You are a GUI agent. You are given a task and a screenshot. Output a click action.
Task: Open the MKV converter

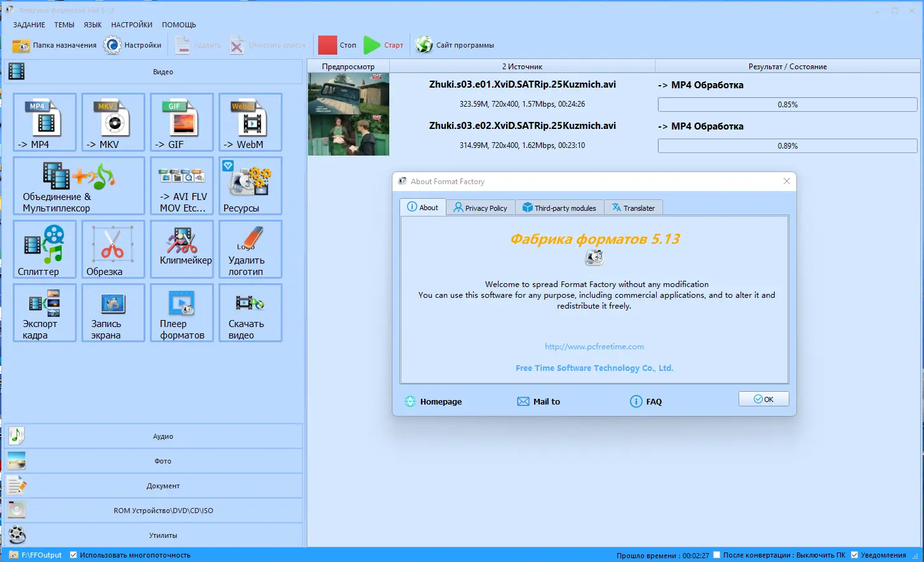pyautogui.click(x=112, y=122)
